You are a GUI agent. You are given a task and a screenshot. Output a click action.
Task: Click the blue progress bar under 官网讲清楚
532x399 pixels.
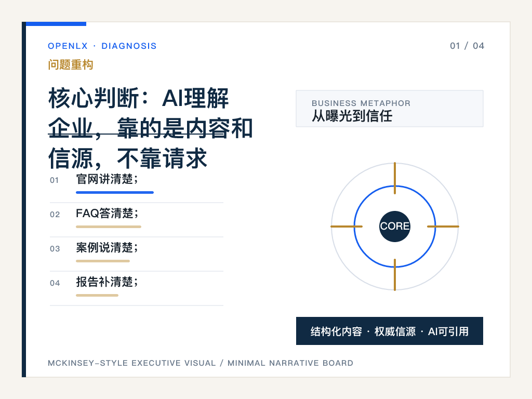[x=115, y=192]
